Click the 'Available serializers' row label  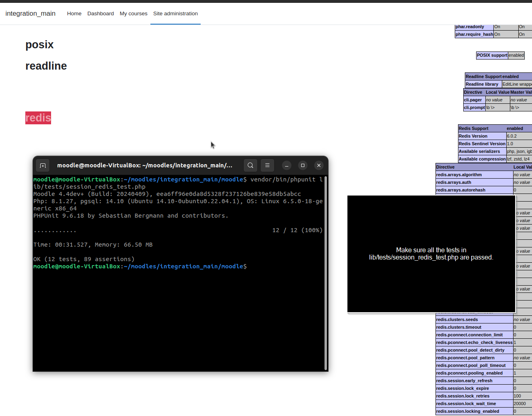(x=482, y=151)
